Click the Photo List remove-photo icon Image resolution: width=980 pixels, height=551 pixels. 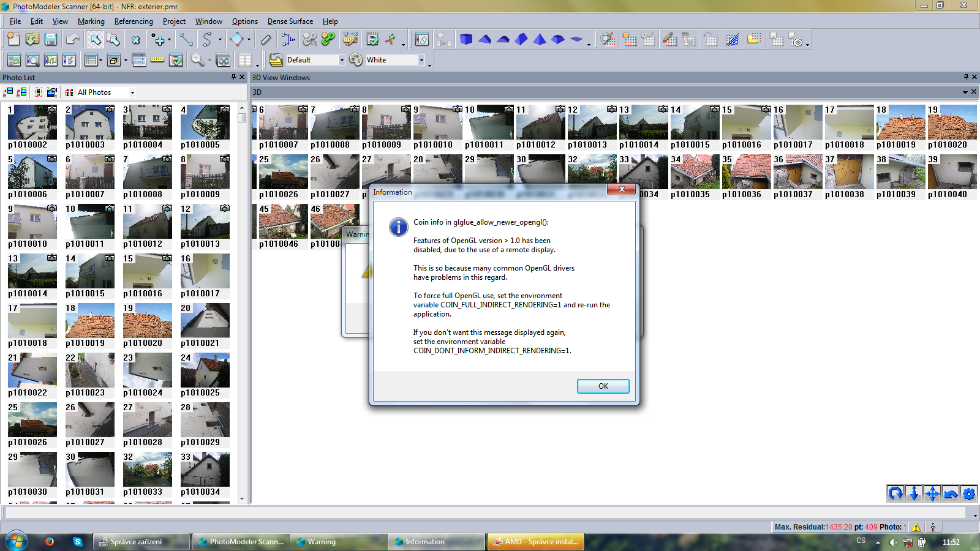tap(21, 92)
